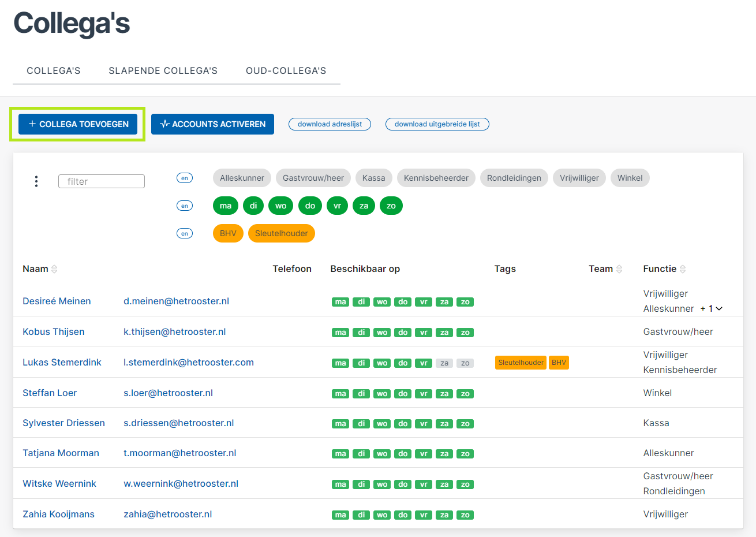Click Lukas Stemerdink's Sleutelhouder tag
This screenshot has height=537, width=756.
click(x=521, y=363)
